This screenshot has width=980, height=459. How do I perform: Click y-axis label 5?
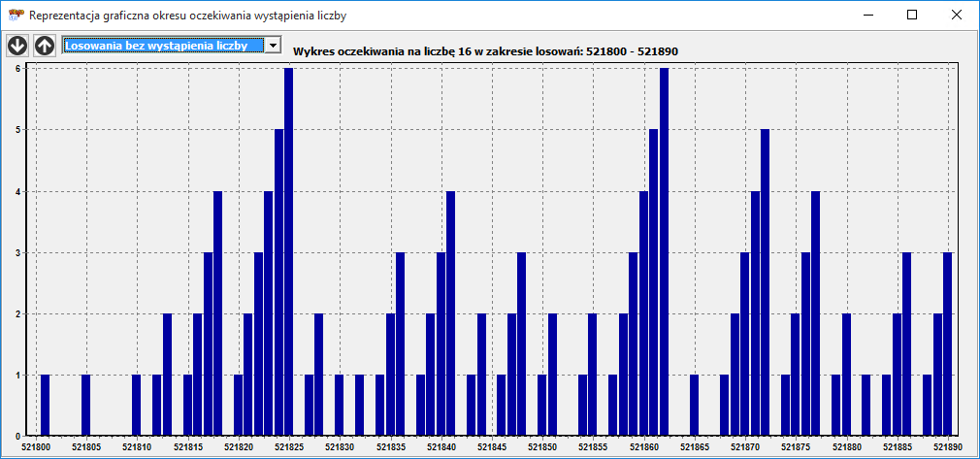point(18,129)
